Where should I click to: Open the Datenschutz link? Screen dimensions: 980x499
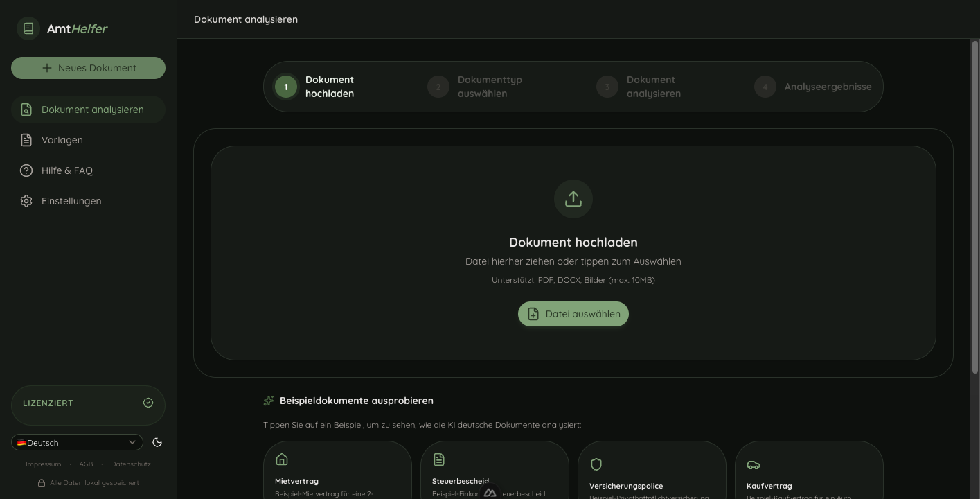[x=130, y=464]
